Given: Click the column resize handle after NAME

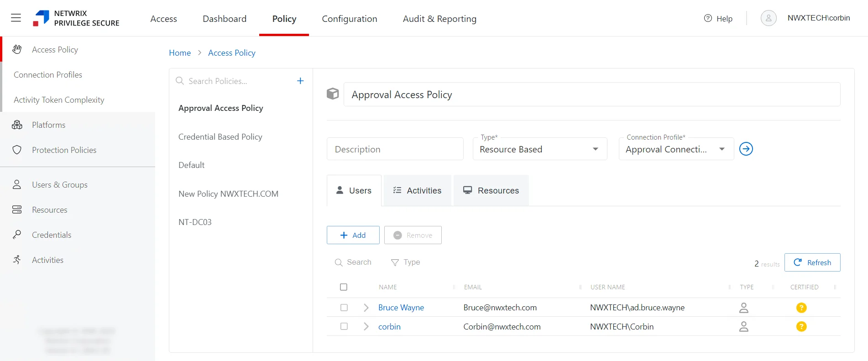Looking at the screenshot, I should pyautogui.click(x=454, y=287).
